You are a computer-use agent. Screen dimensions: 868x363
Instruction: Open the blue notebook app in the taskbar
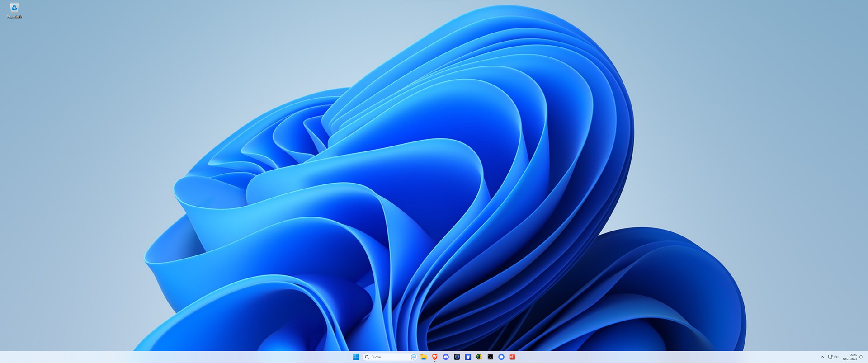[x=468, y=357]
